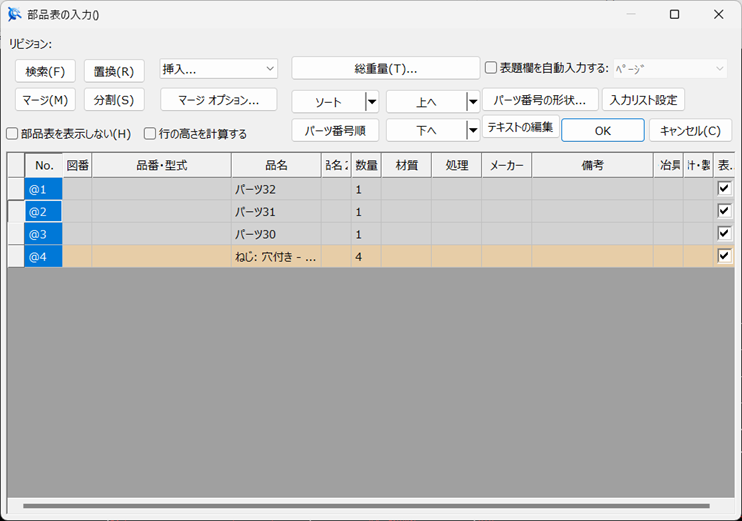Confirm with the OK button
The height and width of the screenshot is (521, 742).
coord(602,130)
